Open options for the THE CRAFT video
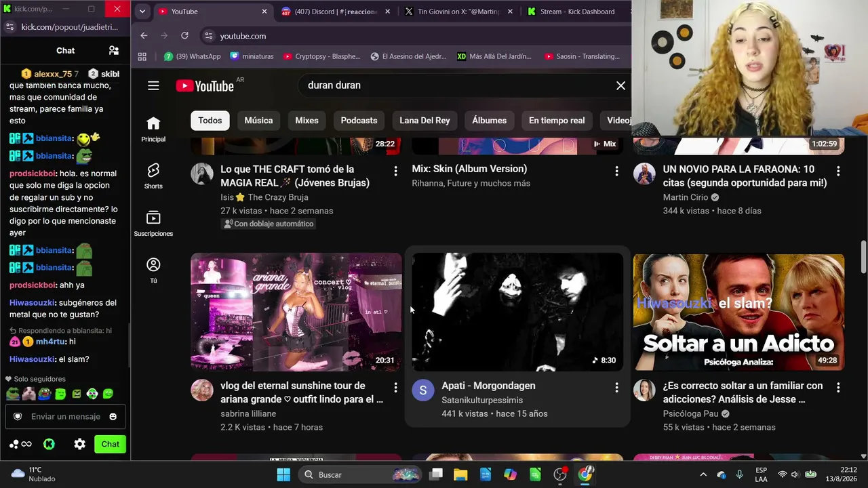This screenshot has height=488, width=868. point(395,171)
